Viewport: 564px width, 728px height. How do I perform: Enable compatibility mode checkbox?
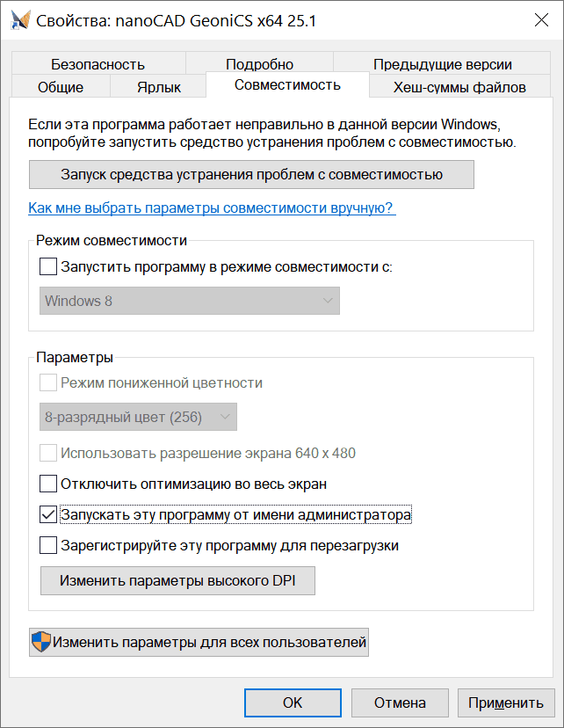pos(49,266)
